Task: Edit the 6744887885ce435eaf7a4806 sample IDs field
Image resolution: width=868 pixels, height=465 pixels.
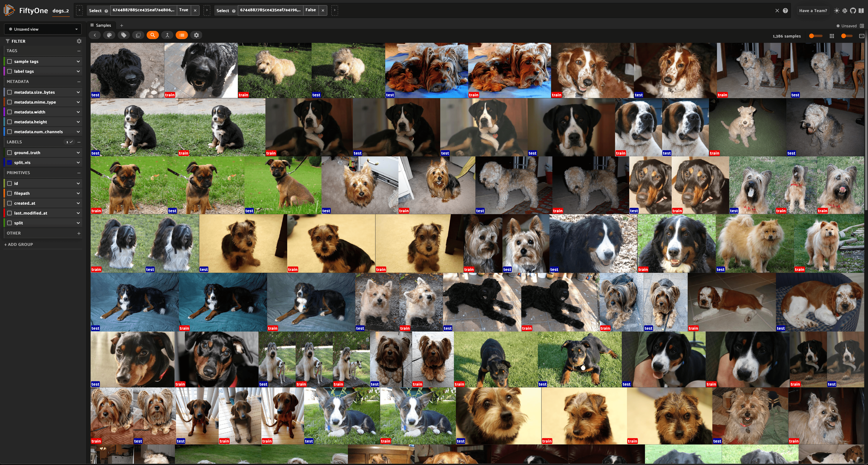Action: click(144, 10)
